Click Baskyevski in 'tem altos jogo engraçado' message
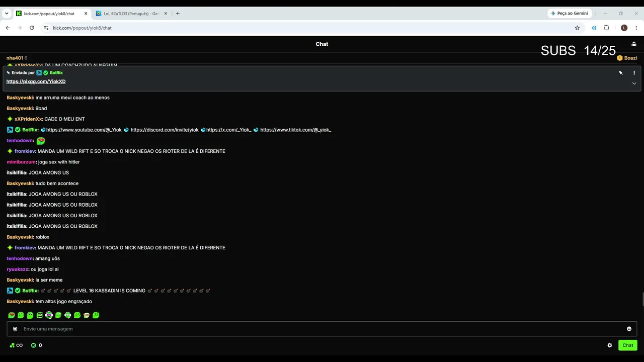 [x=20, y=302]
